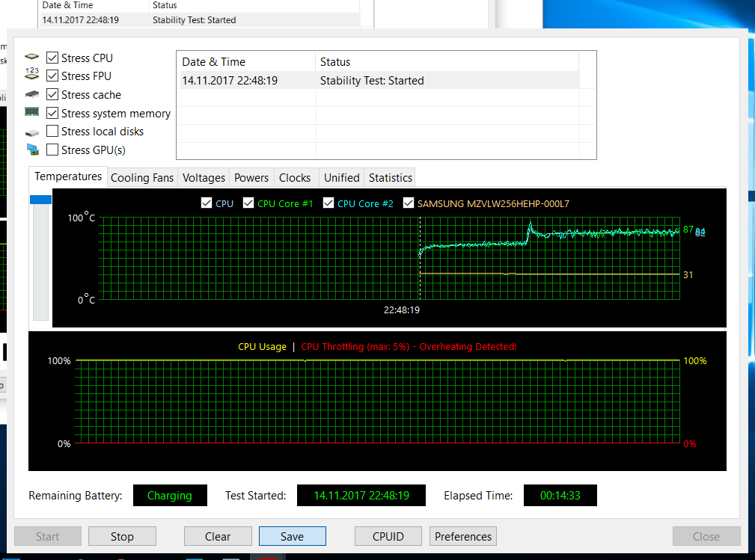Toggle Stress system memory checkbox
Viewport: 755px width, 560px height.
(x=52, y=113)
